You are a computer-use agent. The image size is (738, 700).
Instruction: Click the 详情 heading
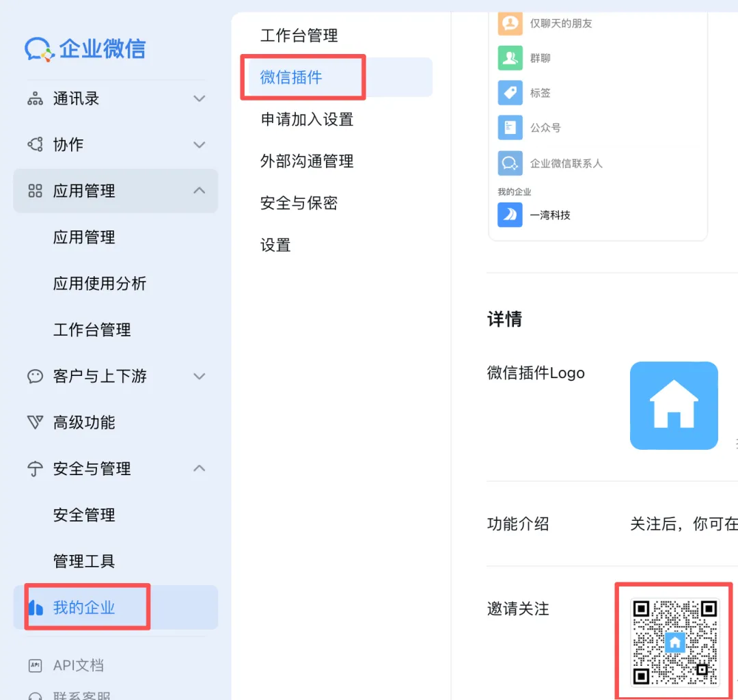tap(505, 319)
